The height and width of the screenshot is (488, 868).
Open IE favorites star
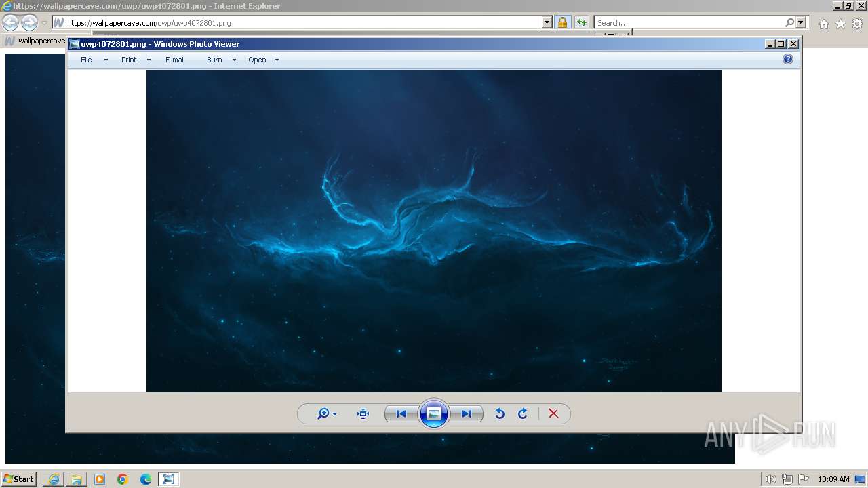(x=840, y=24)
